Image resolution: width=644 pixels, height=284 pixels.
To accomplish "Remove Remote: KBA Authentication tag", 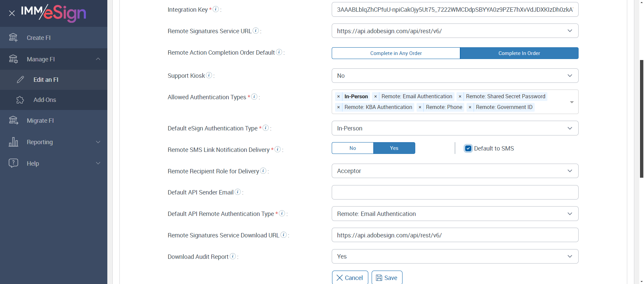I will (x=338, y=107).
